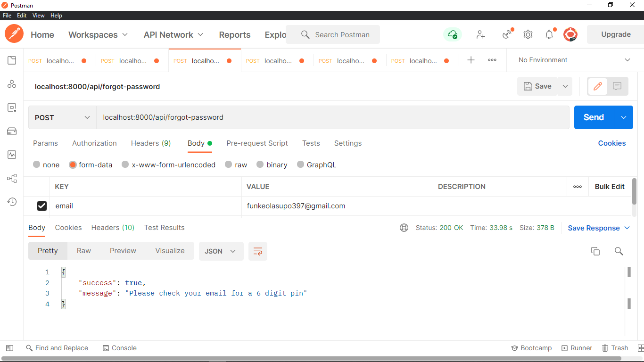This screenshot has width=644, height=362.
Task: Click the Upgrade button
Action: coord(616,34)
